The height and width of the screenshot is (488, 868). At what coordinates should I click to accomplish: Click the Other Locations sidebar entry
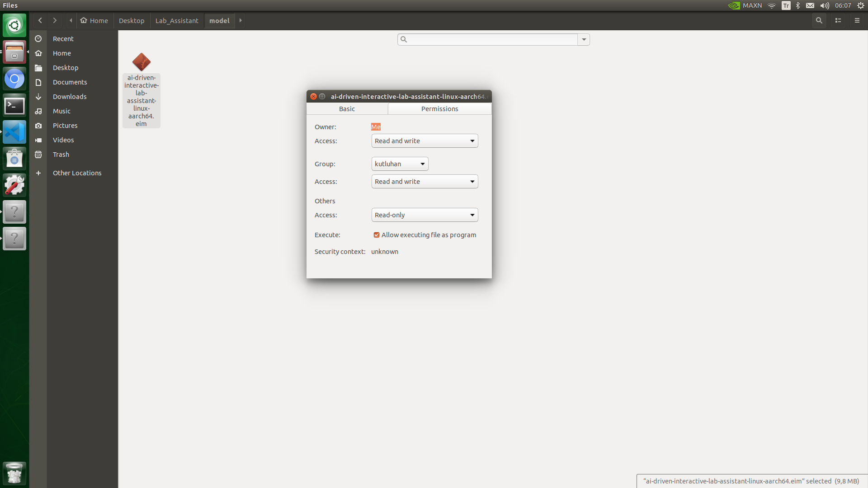coord(77,172)
